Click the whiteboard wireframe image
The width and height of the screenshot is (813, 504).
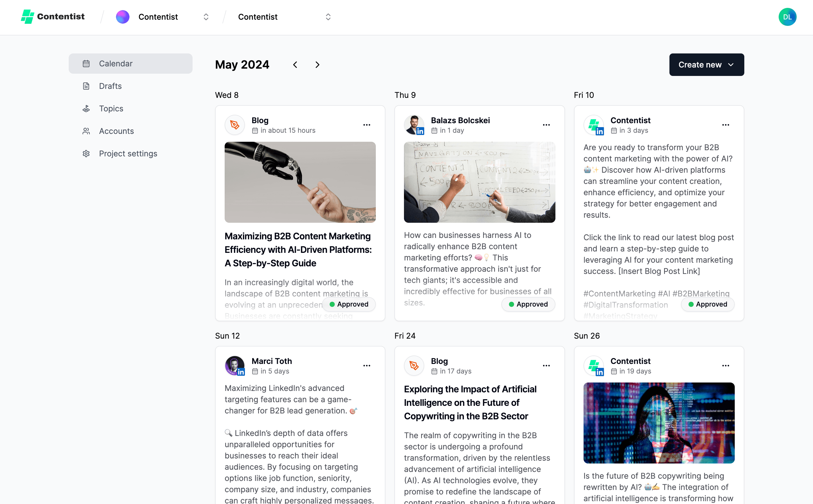479,182
